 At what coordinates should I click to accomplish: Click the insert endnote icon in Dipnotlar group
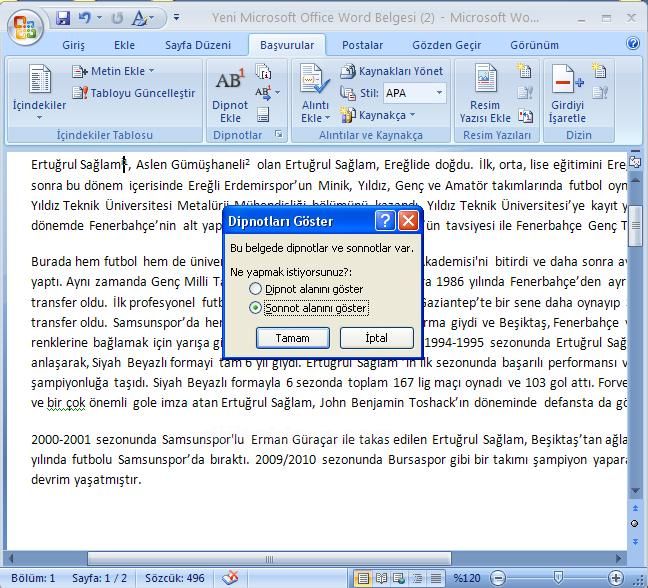click(264, 71)
